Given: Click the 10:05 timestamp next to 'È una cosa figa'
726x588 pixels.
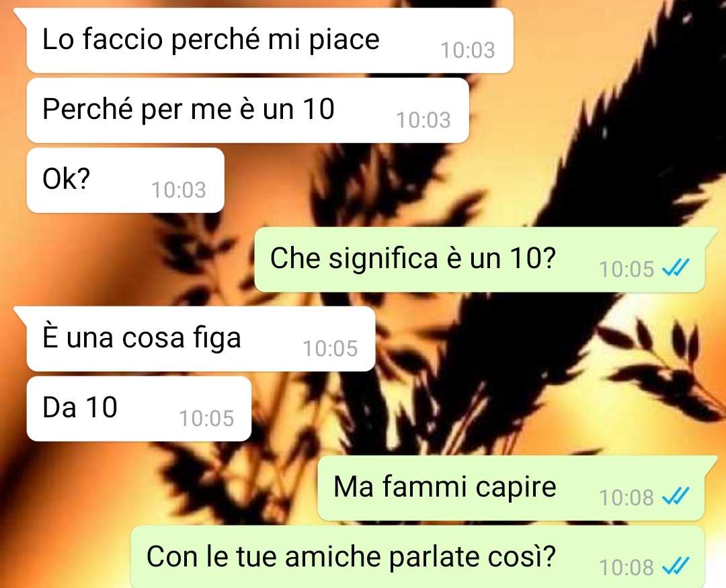Looking at the screenshot, I should point(330,348).
